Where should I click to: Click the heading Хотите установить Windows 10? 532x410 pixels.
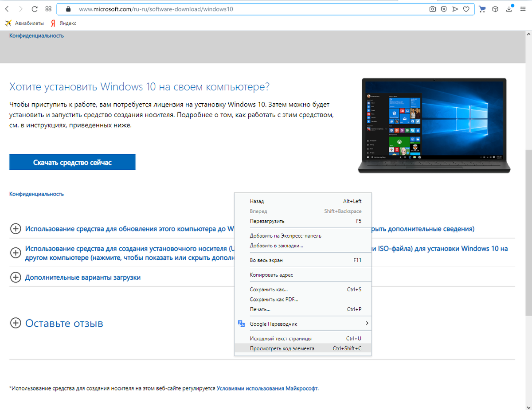pos(140,86)
